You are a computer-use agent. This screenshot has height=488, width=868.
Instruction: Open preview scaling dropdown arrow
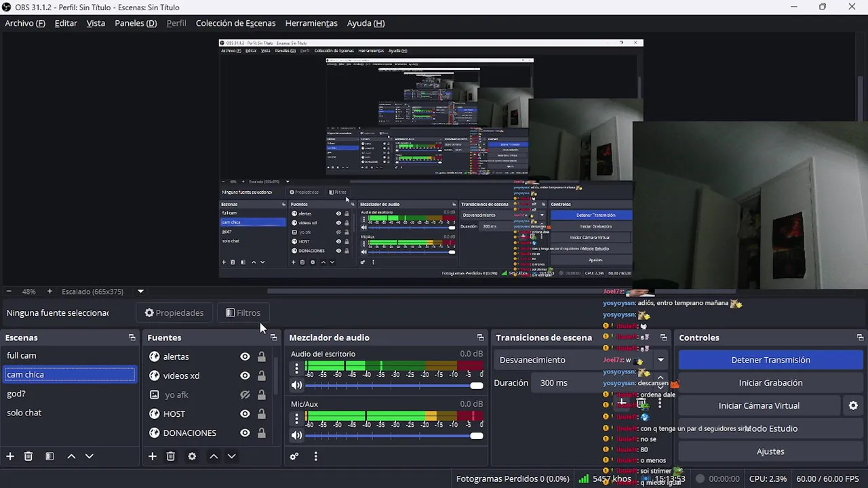(140, 291)
